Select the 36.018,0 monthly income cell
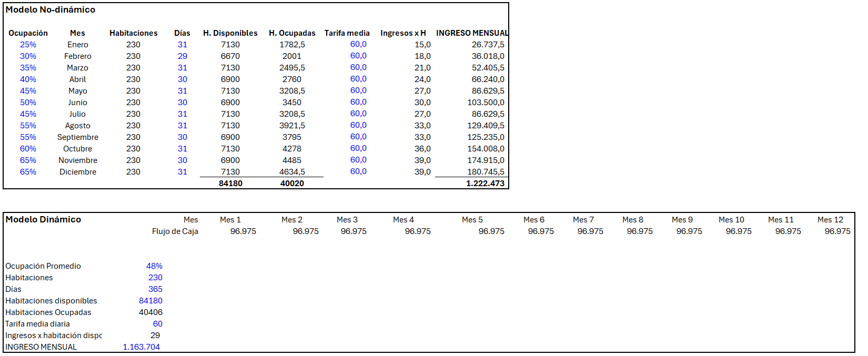The width and height of the screenshot is (868, 356). pyautogui.click(x=488, y=56)
